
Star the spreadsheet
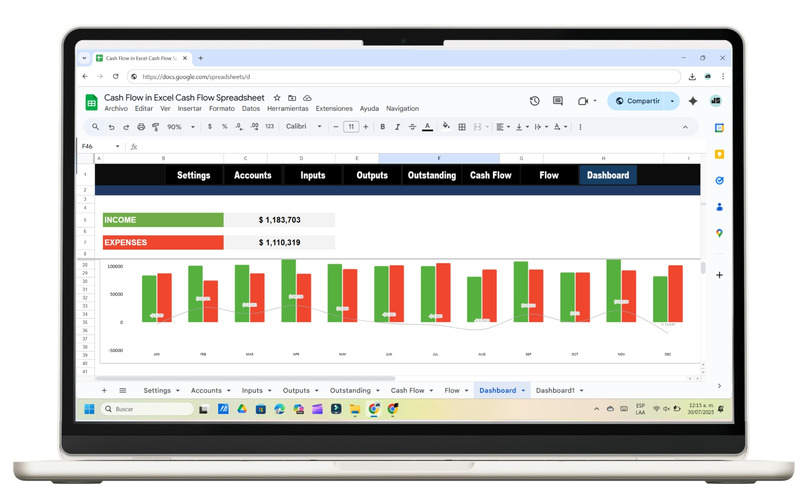point(277,97)
